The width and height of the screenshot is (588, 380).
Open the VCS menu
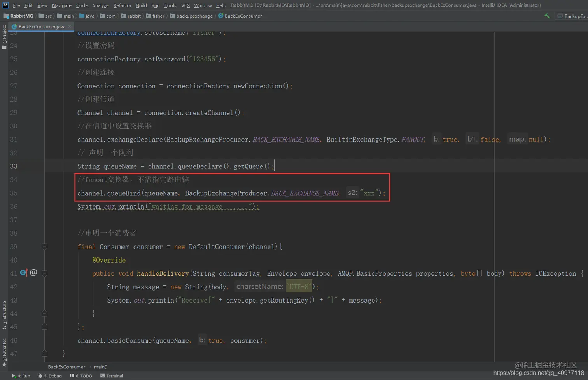coord(185,5)
